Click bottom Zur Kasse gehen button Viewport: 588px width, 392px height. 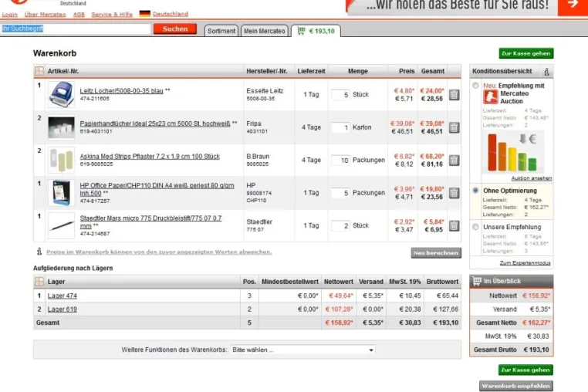pyautogui.click(x=525, y=370)
